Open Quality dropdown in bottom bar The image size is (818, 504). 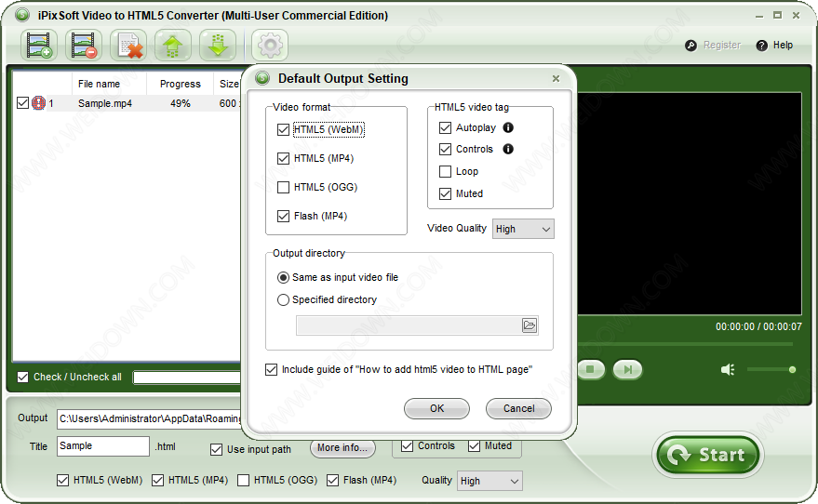coord(489,481)
